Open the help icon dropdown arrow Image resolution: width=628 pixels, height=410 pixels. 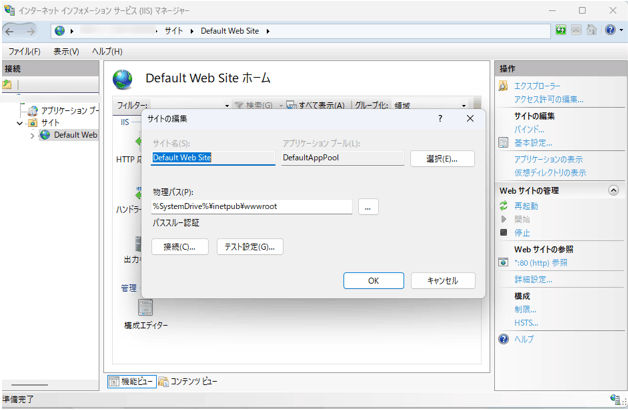point(621,30)
